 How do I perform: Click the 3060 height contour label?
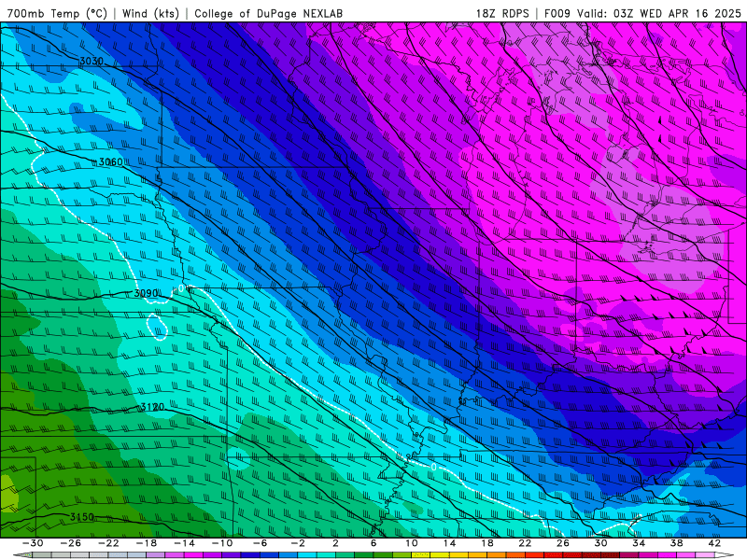110,161
